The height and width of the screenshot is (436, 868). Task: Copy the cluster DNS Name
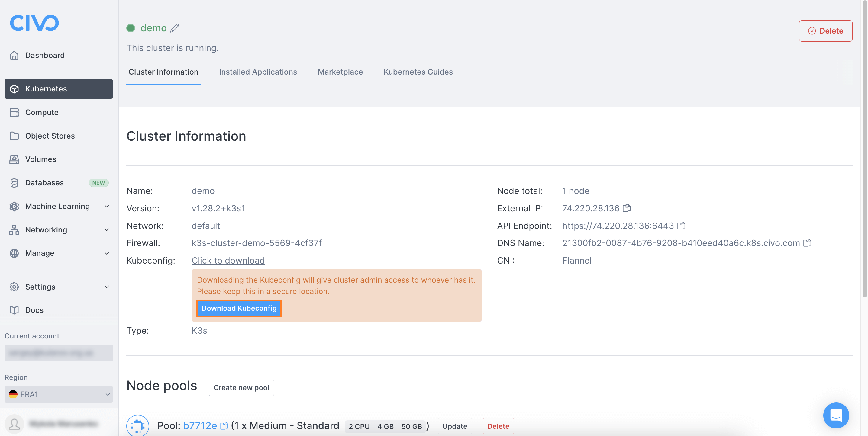(x=807, y=243)
